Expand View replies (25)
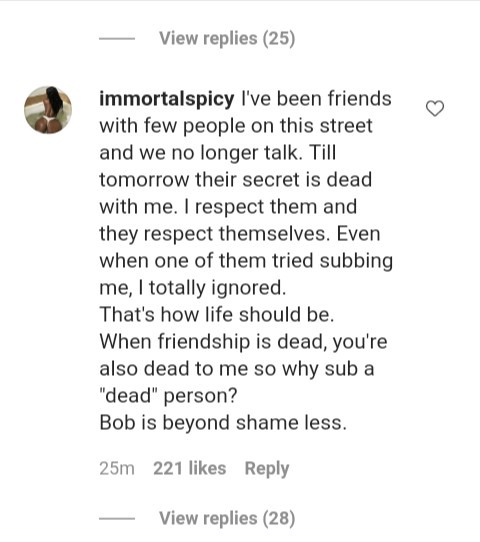 (227, 38)
